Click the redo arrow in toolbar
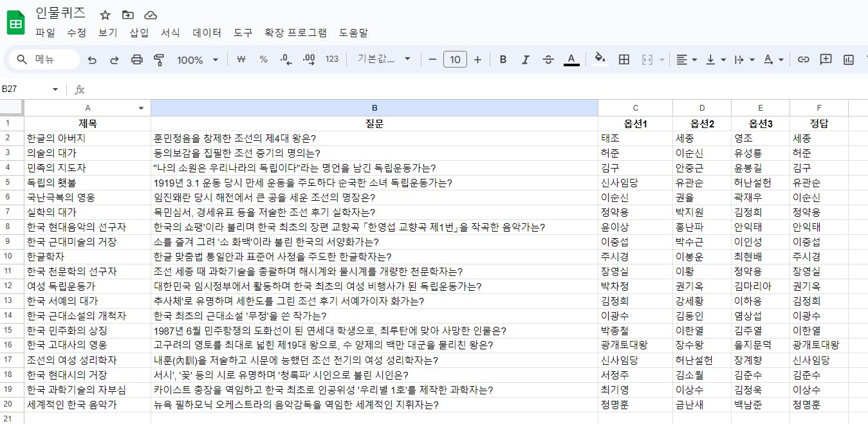Viewport: 868px width, 424px height. [x=115, y=60]
